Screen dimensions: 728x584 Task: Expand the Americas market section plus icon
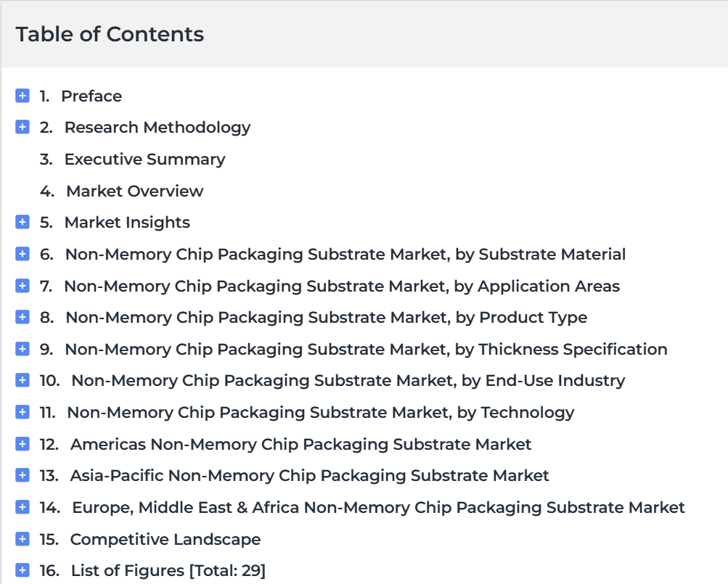pos(23,444)
